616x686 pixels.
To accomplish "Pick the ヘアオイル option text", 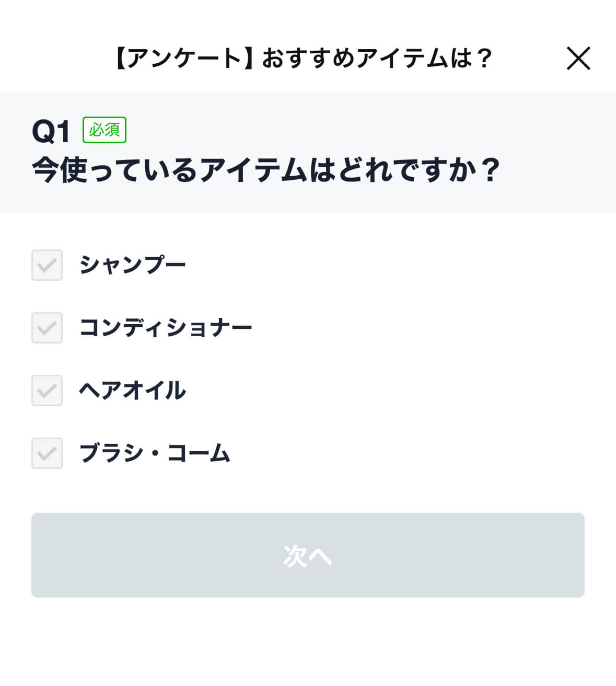I will click(133, 391).
